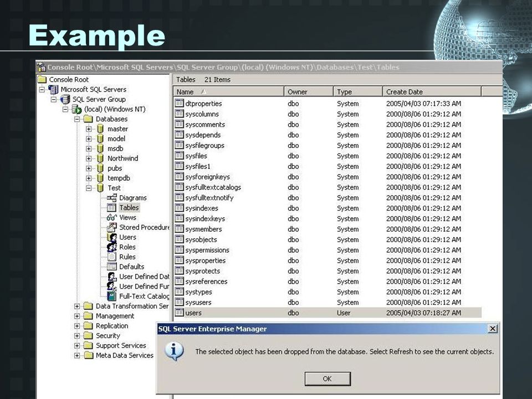The height and width of the screenshot is (399, 532).
Task: Click the sysobjects table icon
Action: click(180, 239)
